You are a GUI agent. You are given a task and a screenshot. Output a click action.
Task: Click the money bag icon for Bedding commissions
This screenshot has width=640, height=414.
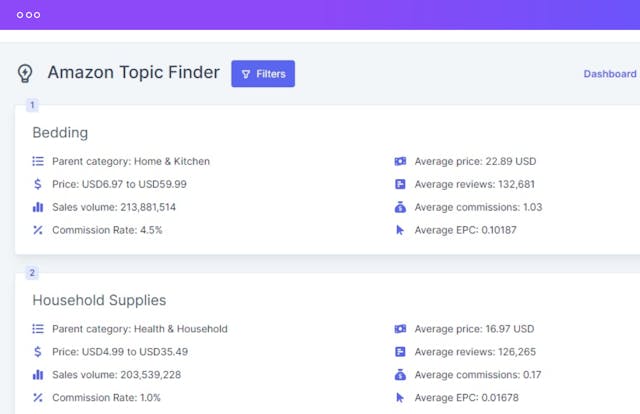[400, 207]
